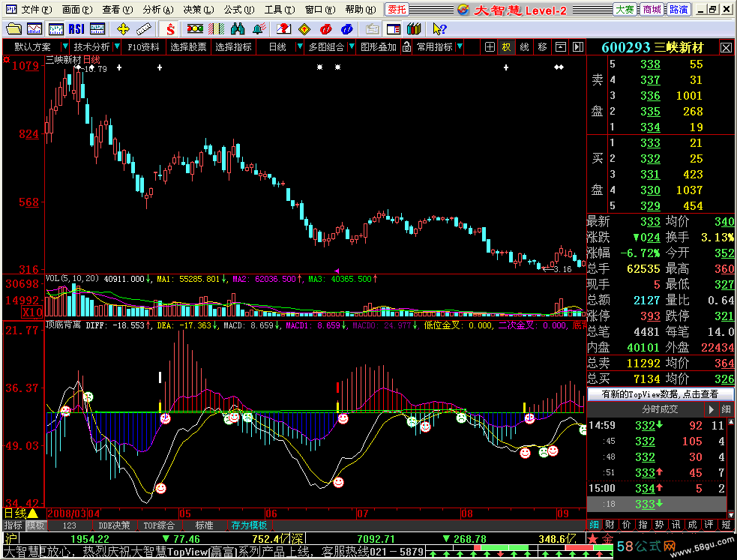The width and height of the screenshot is (737, 560).
Task: Select the RSI indicator icon
Action: point(76,29)
